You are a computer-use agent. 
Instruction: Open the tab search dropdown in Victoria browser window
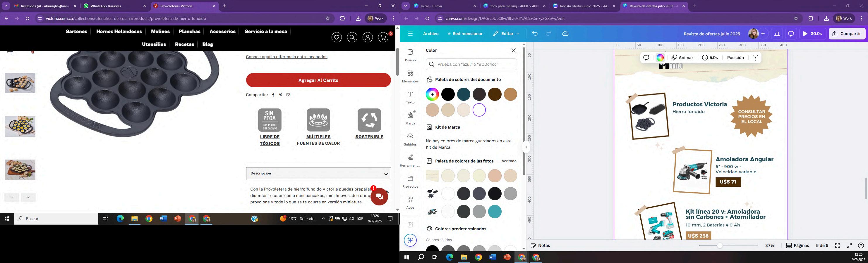pos(6,6)
